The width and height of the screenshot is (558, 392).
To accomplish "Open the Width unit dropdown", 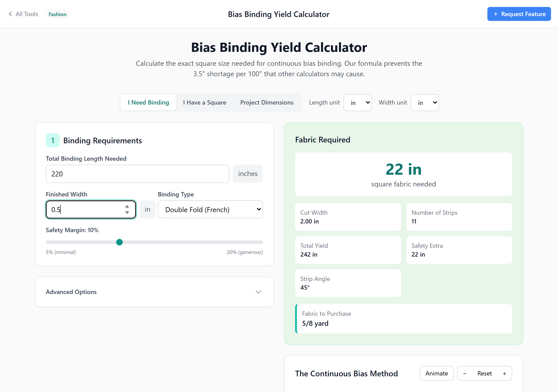I will (x=425, y=103).
